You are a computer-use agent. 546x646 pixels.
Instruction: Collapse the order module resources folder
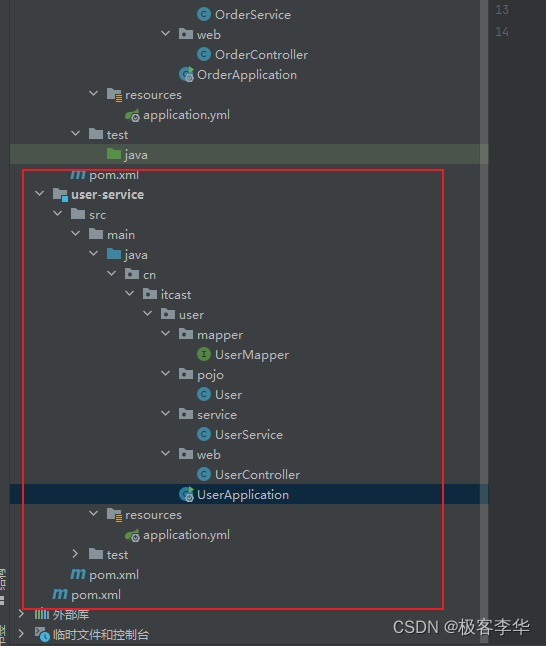pos(94,94)
